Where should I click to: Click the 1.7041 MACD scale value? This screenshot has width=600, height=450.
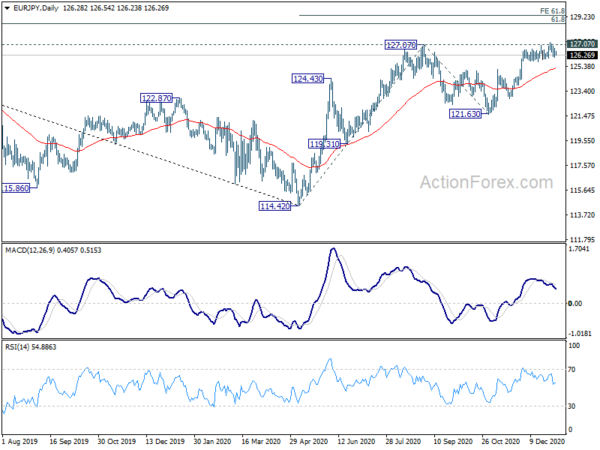point(579,249)
